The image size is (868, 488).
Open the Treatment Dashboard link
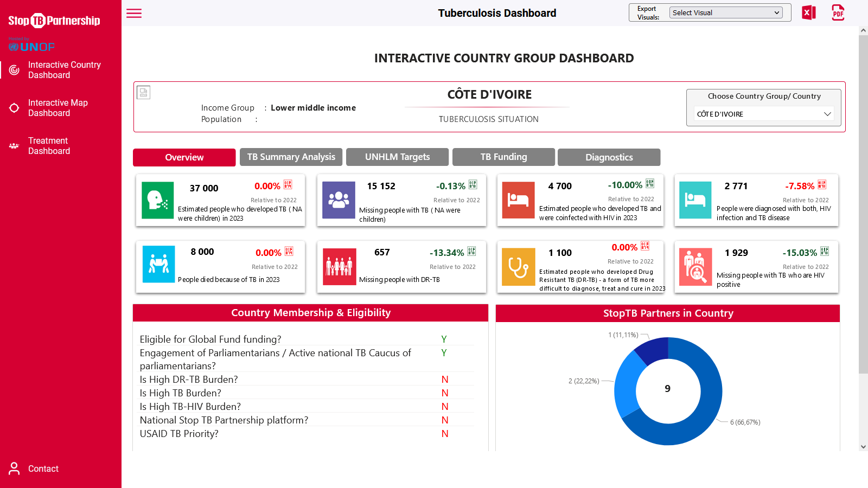click(49, 146)
